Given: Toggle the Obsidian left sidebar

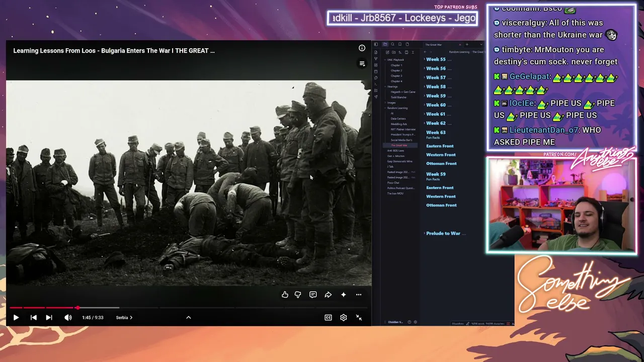Looking at the screenshot, I should pos(376,44).
